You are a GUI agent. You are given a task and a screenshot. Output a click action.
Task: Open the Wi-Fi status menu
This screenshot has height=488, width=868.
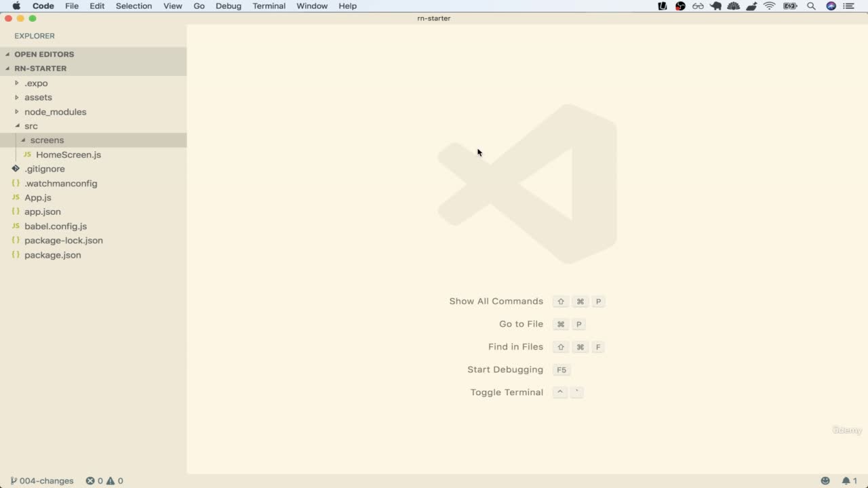tap(769, 6)
